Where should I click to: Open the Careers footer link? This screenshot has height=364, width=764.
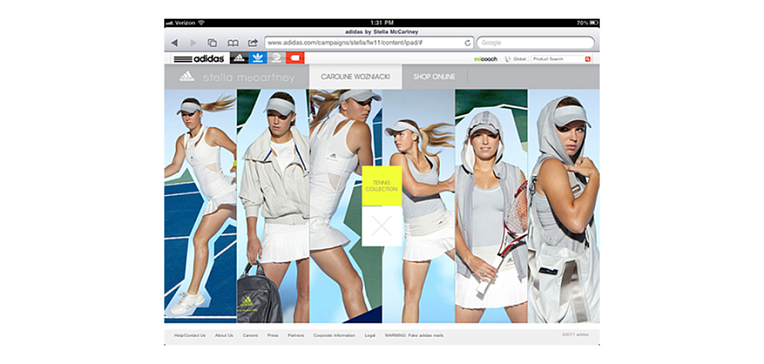click(250, 335)
